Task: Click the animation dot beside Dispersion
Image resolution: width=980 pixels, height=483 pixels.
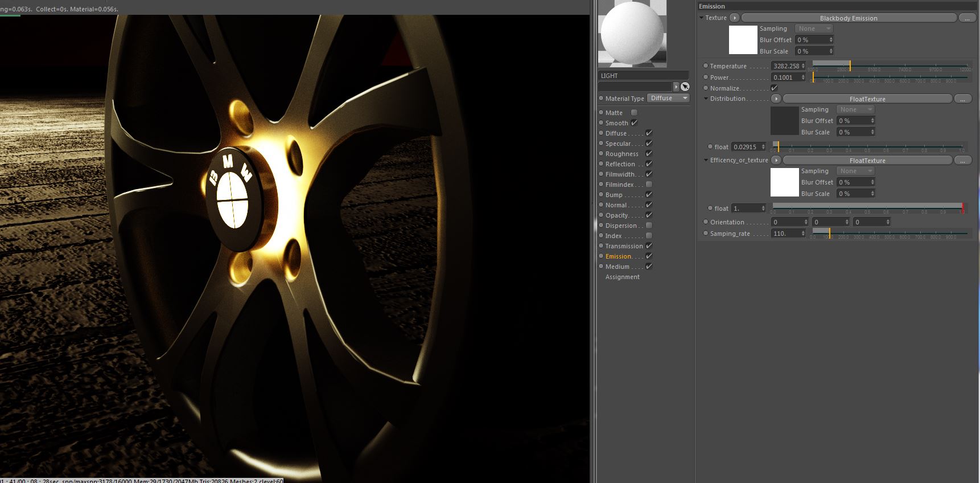Action: [601, 226]
